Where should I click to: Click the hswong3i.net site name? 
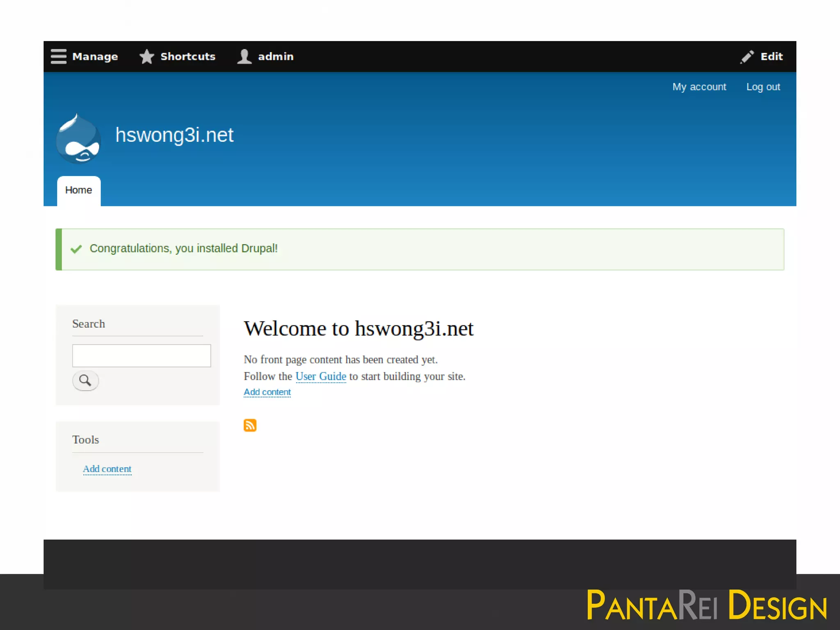click(174, 135)
